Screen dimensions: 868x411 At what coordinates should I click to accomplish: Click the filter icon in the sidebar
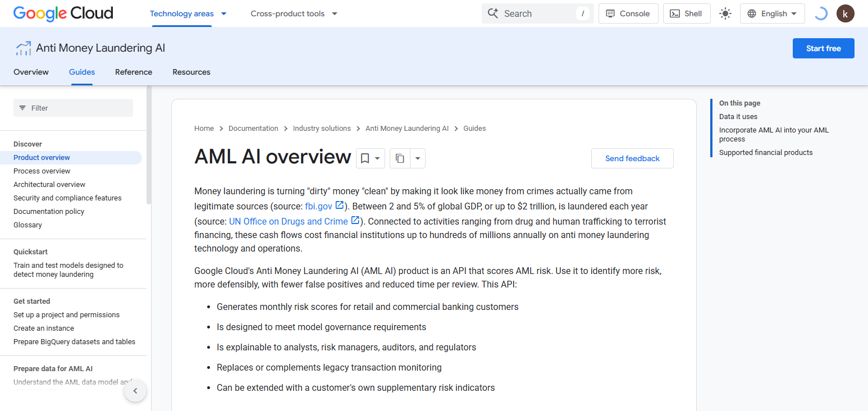pos(22,108)
